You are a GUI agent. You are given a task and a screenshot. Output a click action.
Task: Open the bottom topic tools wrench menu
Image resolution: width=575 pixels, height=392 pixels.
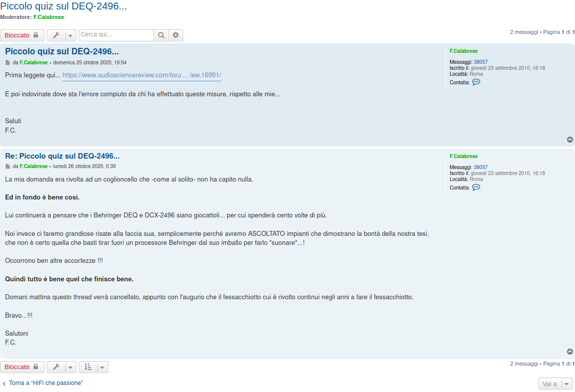(x=61, y=367)
